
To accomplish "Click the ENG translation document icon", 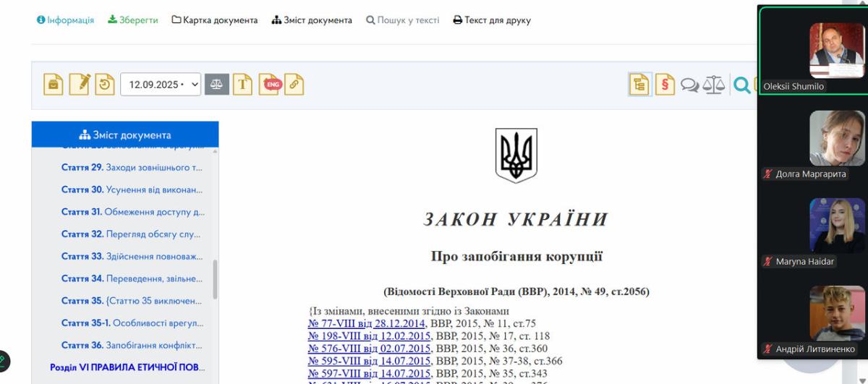I will (271, 85).
